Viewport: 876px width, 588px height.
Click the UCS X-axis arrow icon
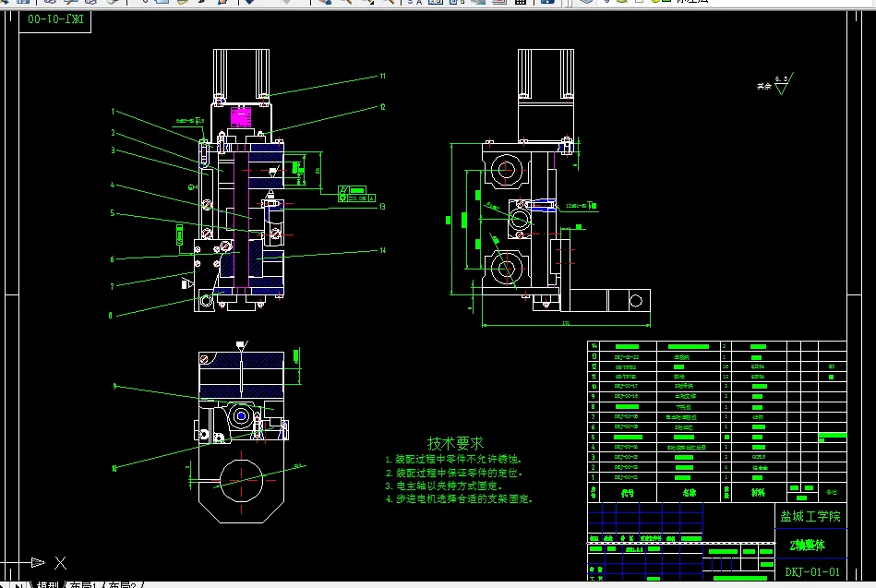pyautogui.click(x=38, y=562)
